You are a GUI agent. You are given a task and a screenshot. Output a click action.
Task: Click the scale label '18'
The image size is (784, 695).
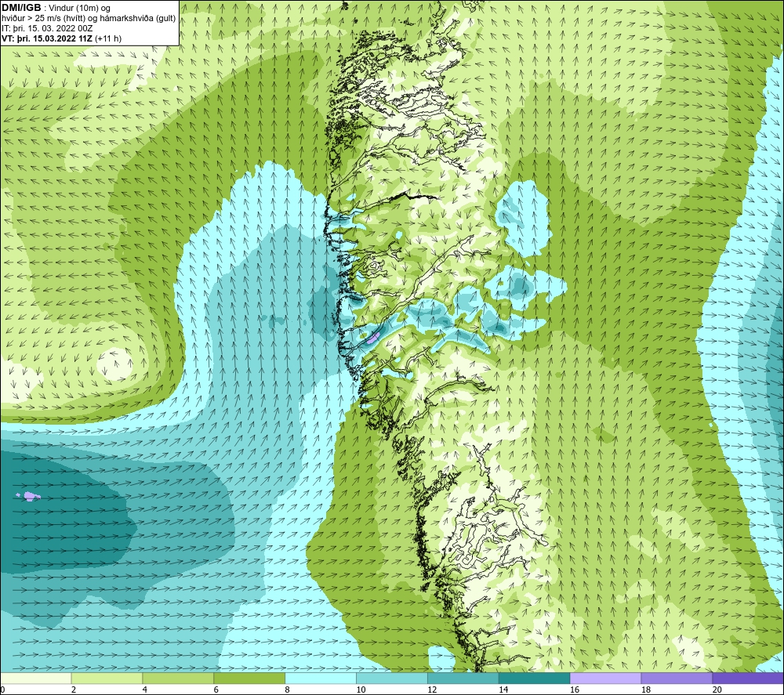click(645, 690)
